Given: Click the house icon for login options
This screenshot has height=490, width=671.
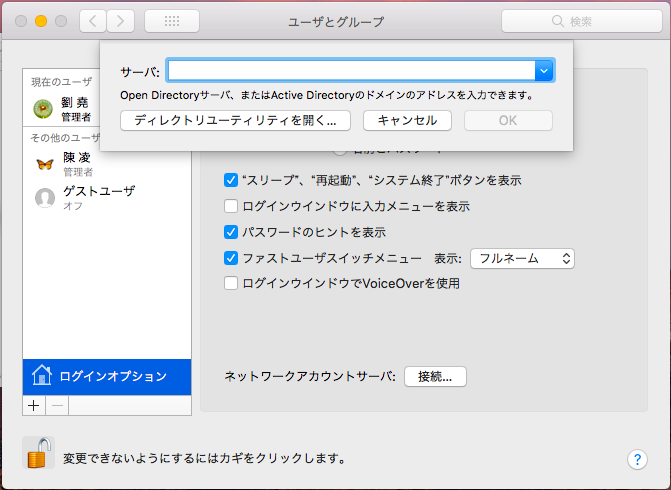Looking at the screenshot, I should click(x=42, y=375).
